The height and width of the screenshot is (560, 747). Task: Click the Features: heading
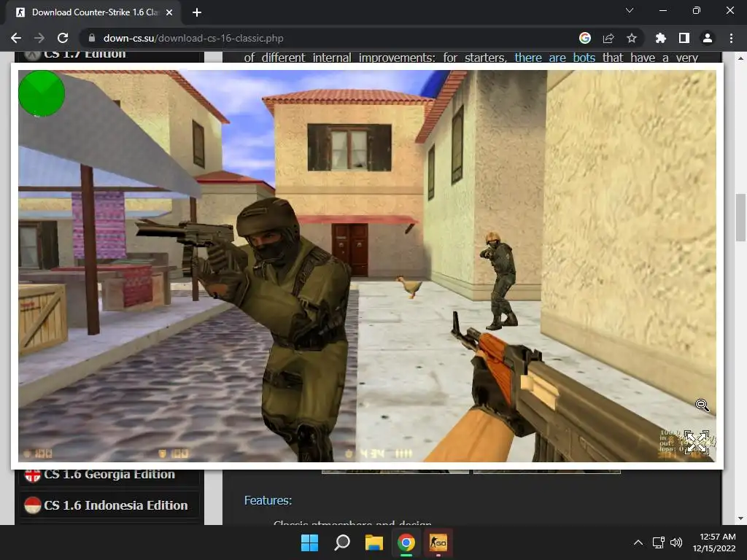(268, 500)
